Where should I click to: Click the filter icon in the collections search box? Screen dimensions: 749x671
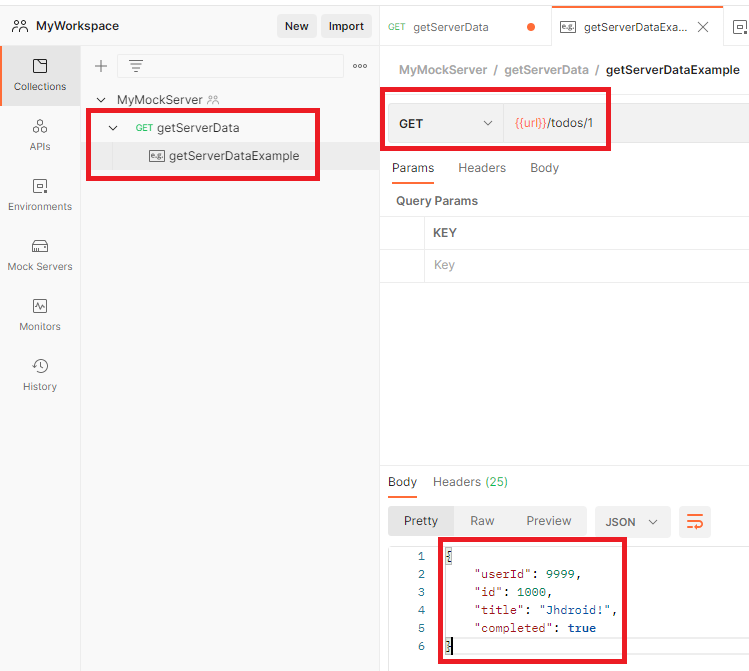(x=136, y=66)
